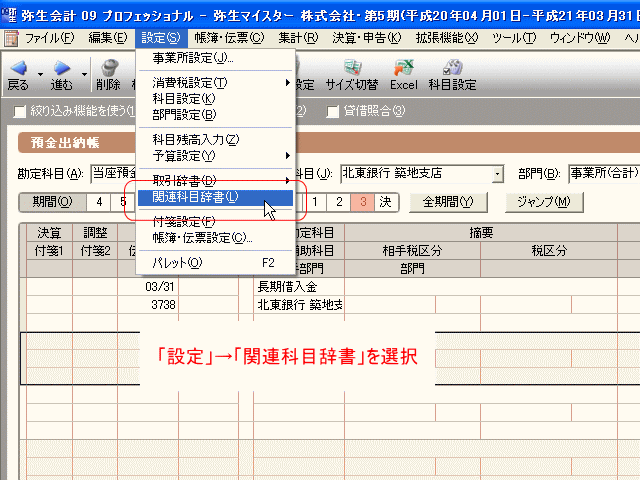
Task: Open dropdown arrow next to 戻る
Action: (40, 74)
